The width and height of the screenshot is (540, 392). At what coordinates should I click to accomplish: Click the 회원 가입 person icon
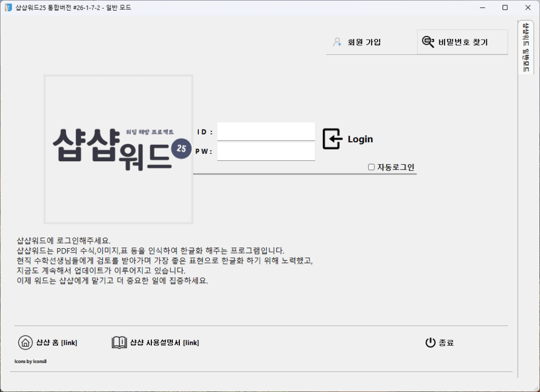pos(336,42)
